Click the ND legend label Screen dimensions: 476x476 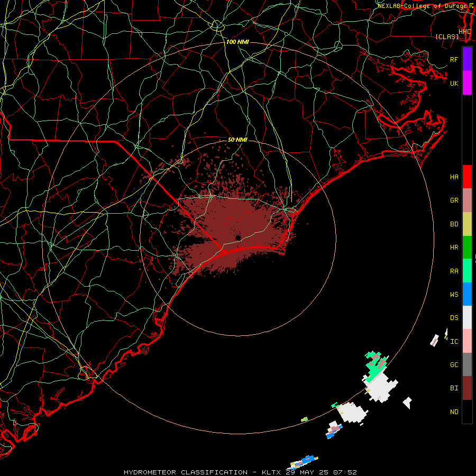pyautogui.click(x=454, y=412)
